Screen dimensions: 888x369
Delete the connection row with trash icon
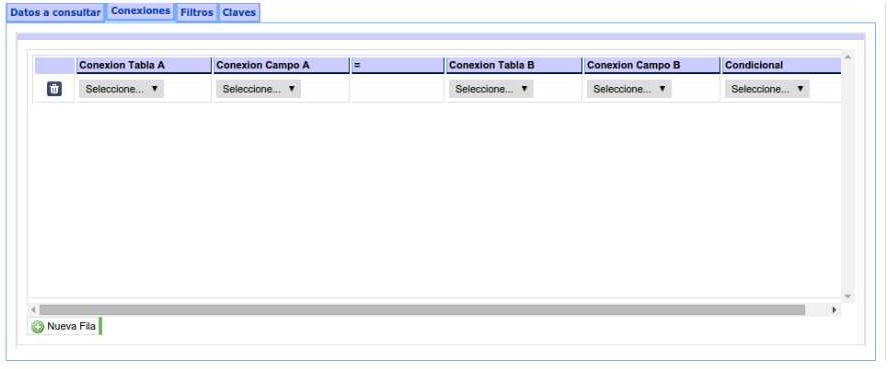pyautogui.click(x=54, y=89)
